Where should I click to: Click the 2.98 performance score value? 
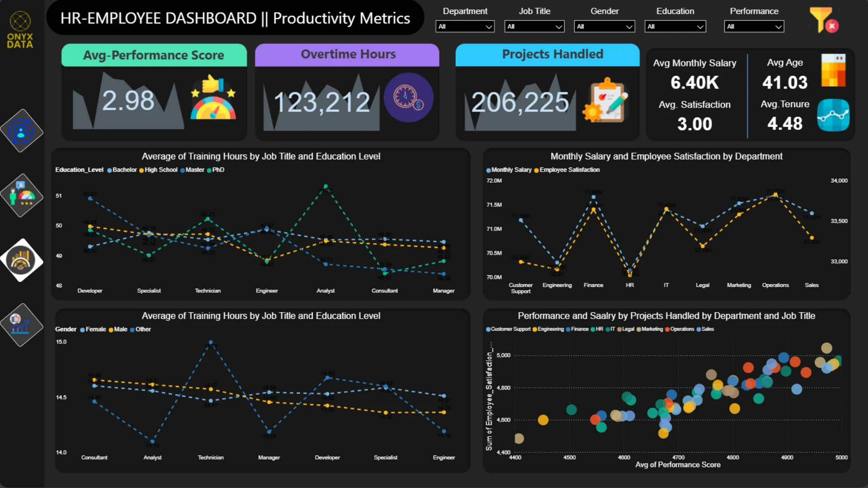click(x=128, y=100)
